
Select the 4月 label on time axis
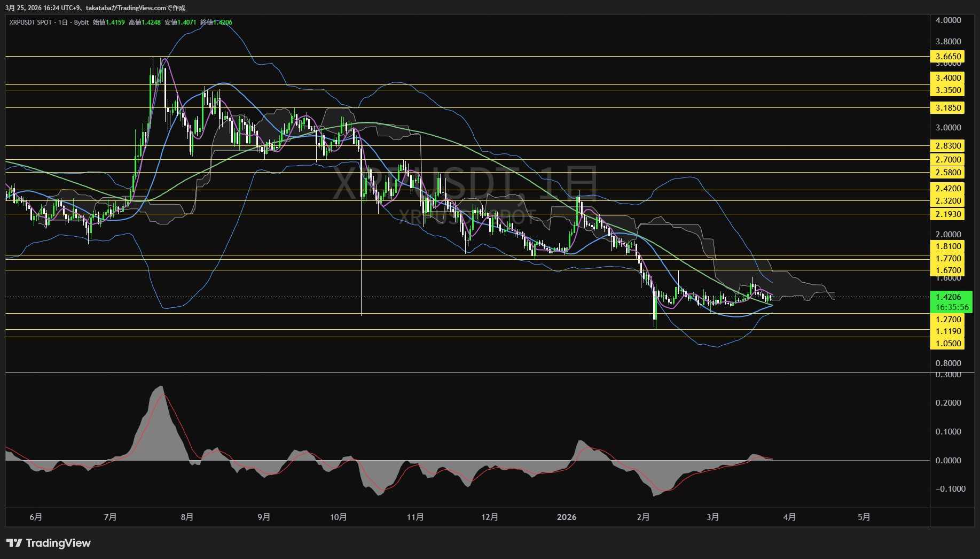(789, 517)
